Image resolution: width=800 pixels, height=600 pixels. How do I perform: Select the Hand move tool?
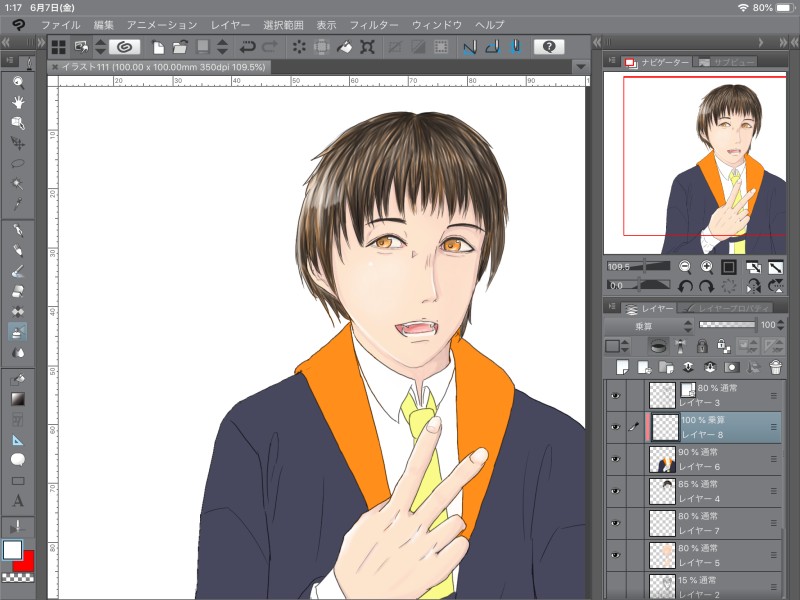[x=18, y=102]
